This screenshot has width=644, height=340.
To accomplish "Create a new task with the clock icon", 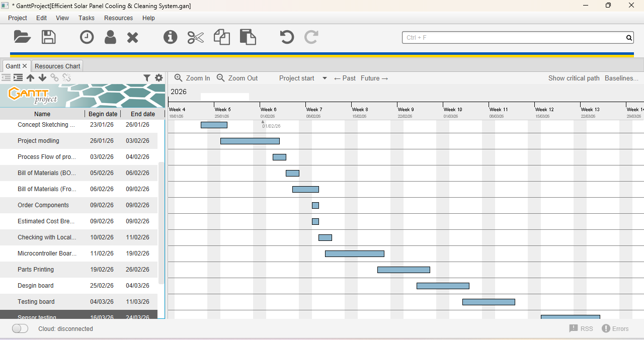I will point(87,37).
